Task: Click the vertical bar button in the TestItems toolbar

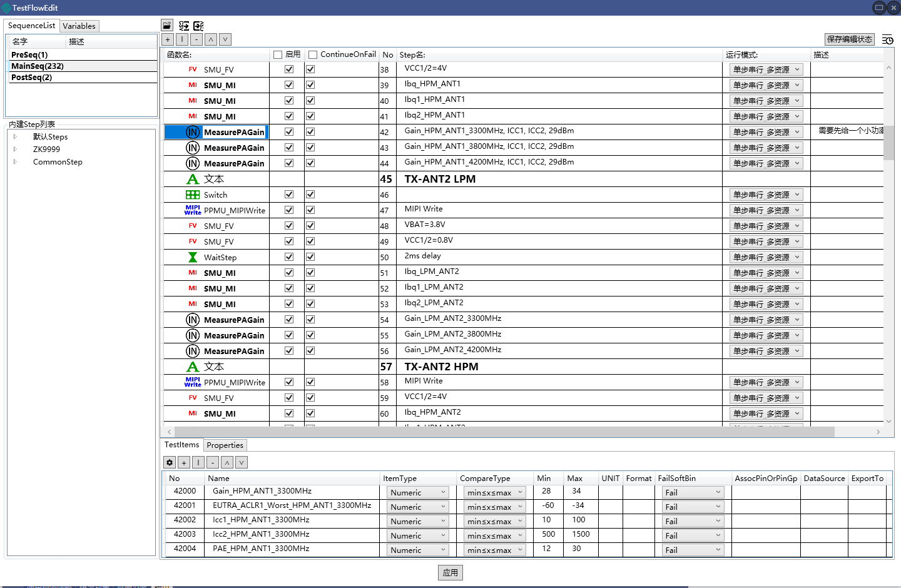Action: [x=198, y=462]
